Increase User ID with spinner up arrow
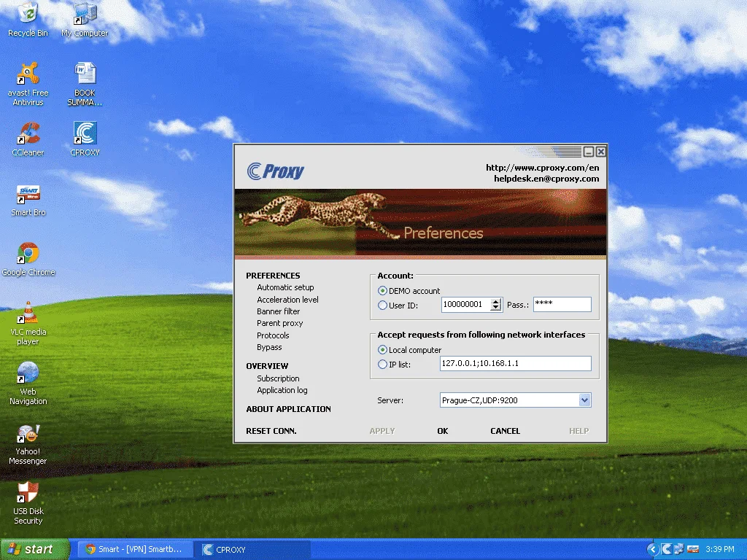747x560 pixels. [496, 301]
